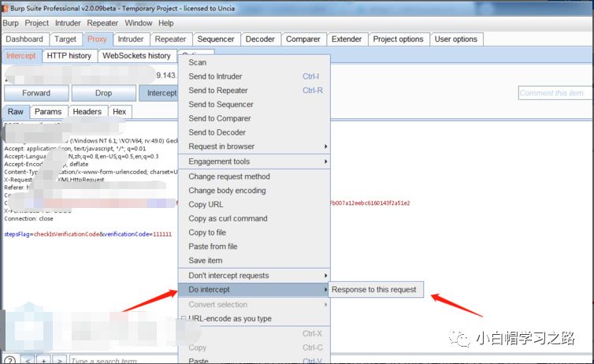
Task: Choose Send to Comparer
Action: point(254,118)
